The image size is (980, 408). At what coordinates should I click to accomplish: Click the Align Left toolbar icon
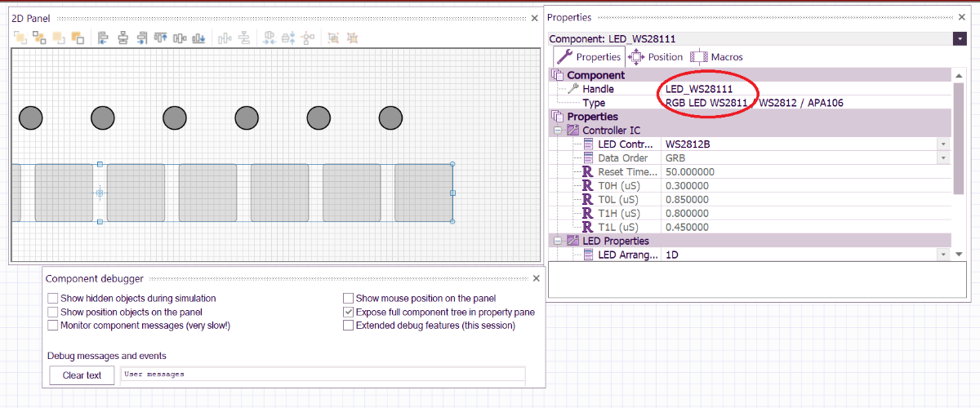(104, 38)
